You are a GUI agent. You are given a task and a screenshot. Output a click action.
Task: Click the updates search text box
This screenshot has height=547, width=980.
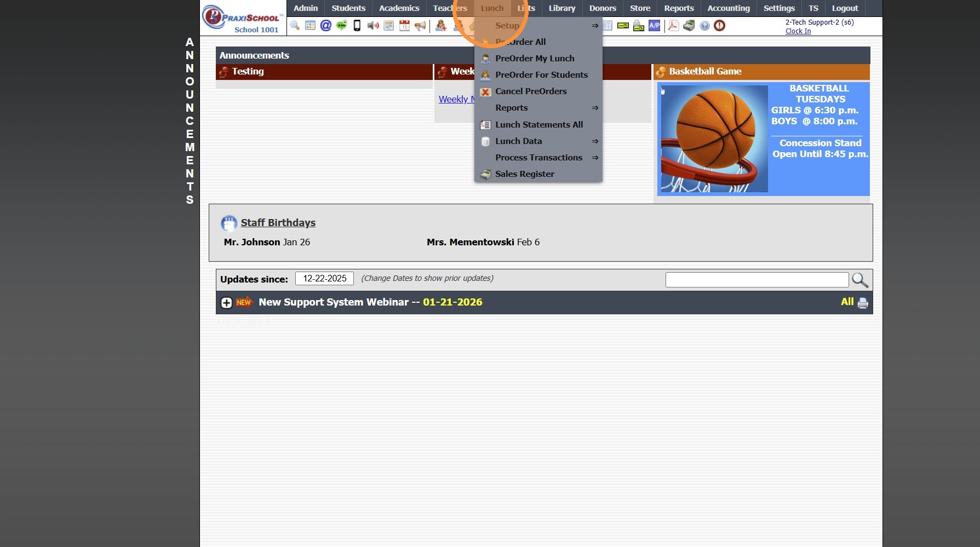[x=757, y=280]
